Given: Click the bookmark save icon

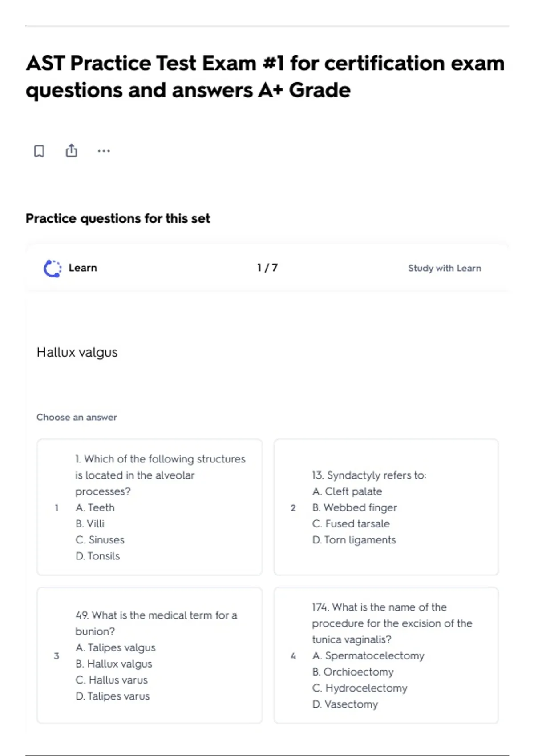Looking at the screenshot, I should coord(39,151).
